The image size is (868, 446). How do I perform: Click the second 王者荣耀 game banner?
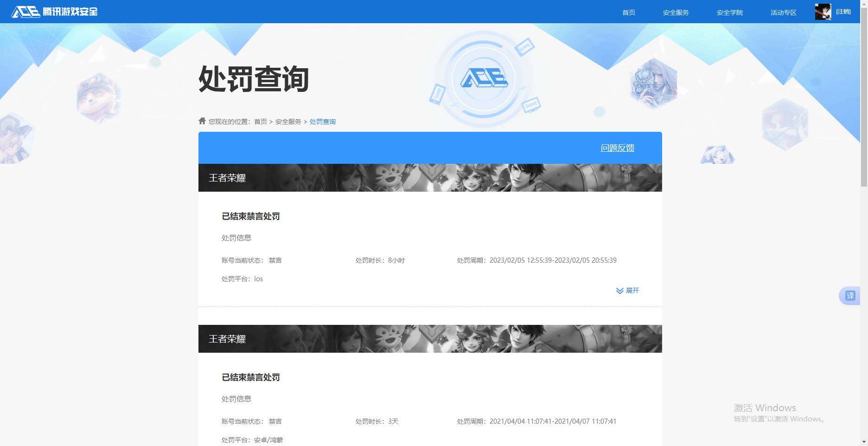[x=430, y=339]
